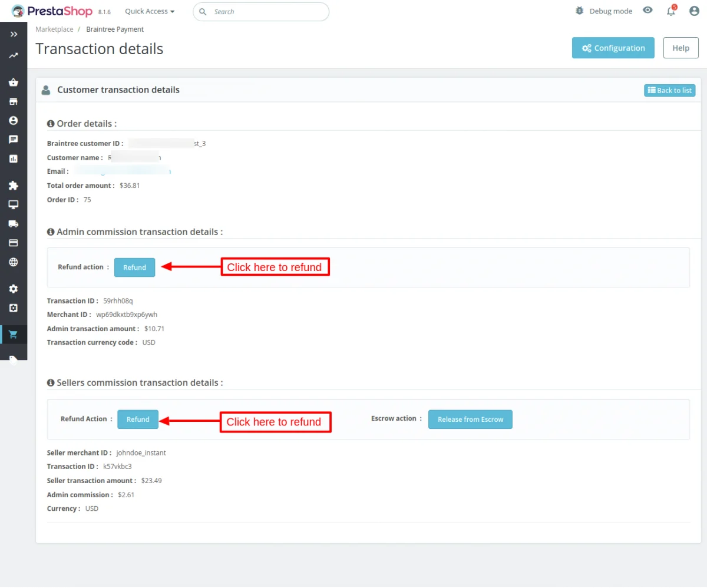
Task: Click Debug mode label
Action: [611, 11]
